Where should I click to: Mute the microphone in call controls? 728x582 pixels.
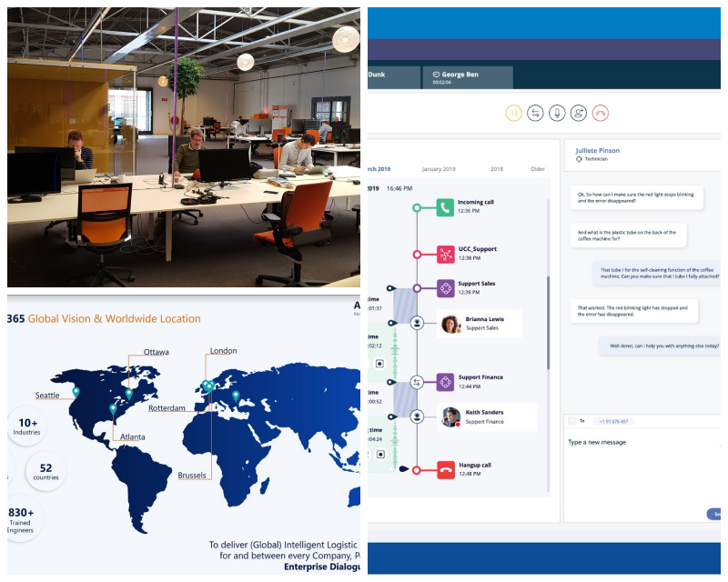click(x=557, y=114)
